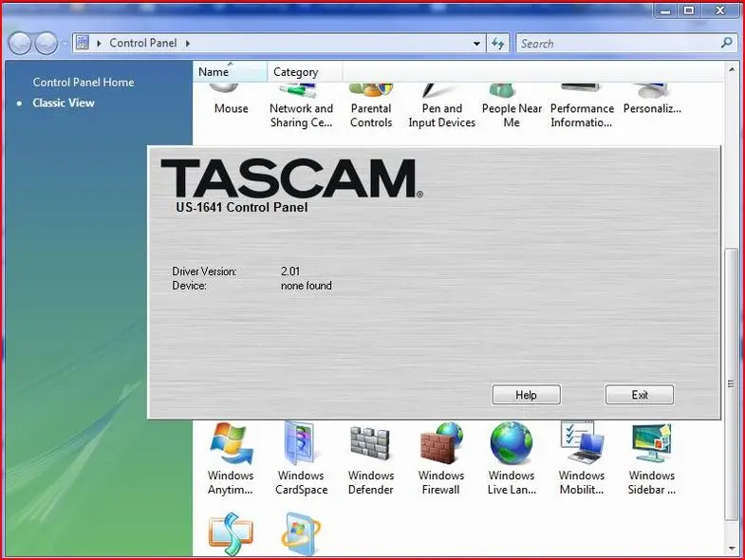Expand the arrow before Control Panel breadcrumb

pyautogui.click(x=99, y=44)
